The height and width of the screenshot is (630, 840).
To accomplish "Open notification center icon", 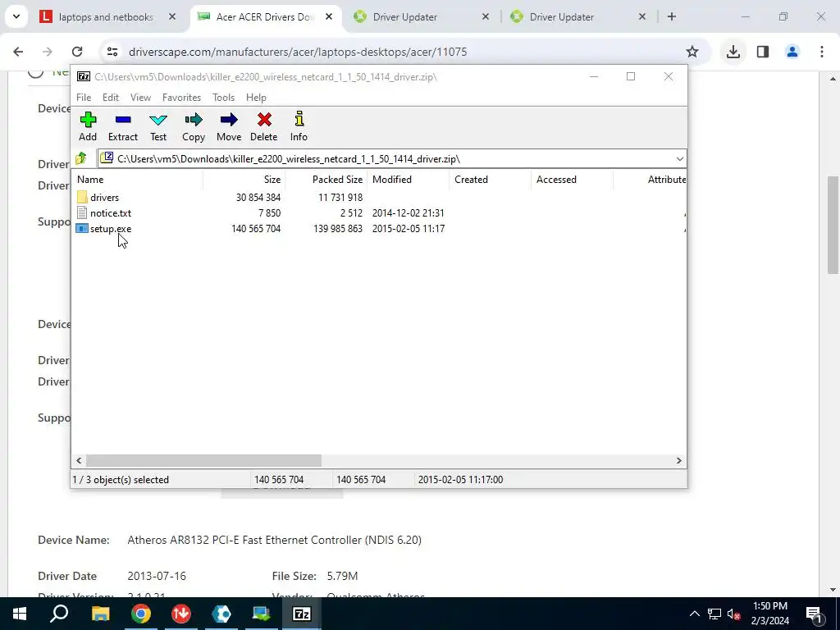I will 815,614.
